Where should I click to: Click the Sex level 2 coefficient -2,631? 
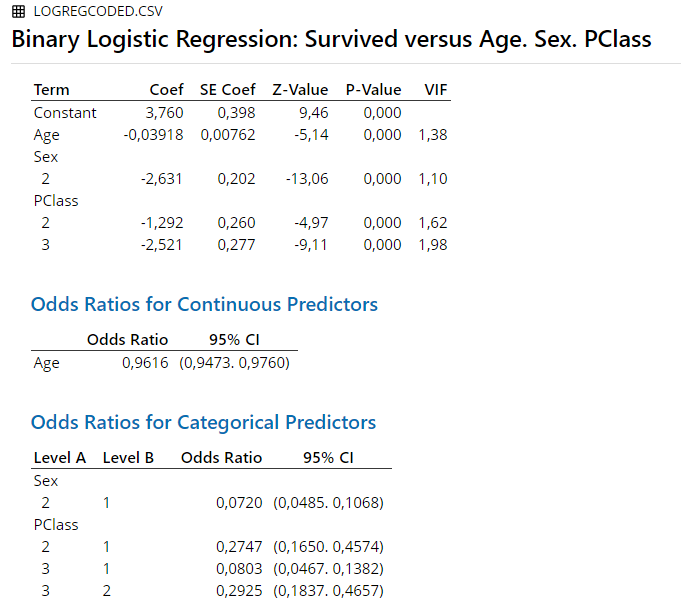click(162, 179)
